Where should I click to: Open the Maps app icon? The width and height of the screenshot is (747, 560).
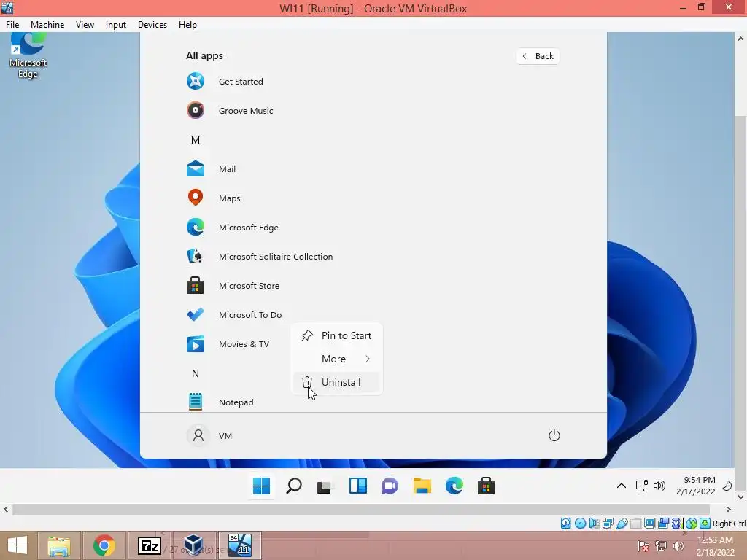click(x=196, y=198)
